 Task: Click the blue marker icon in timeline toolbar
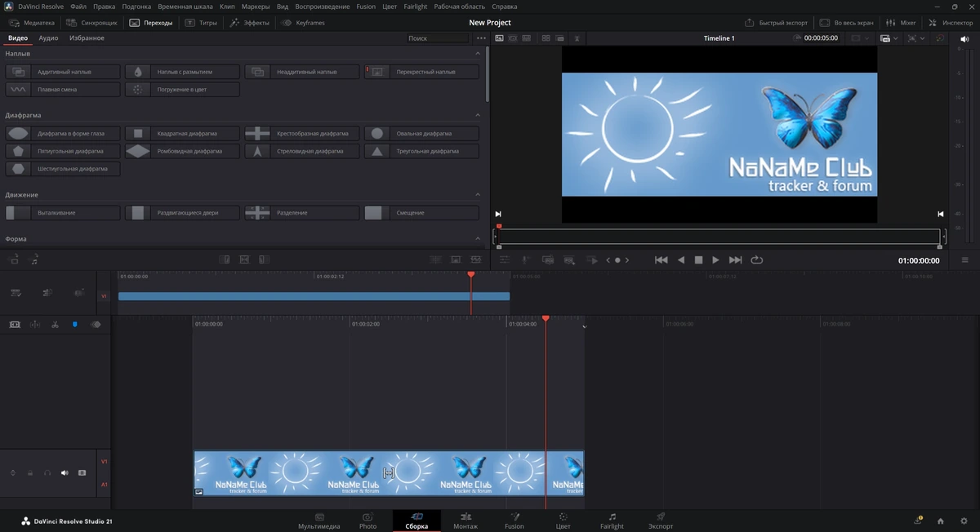[75, 325]
